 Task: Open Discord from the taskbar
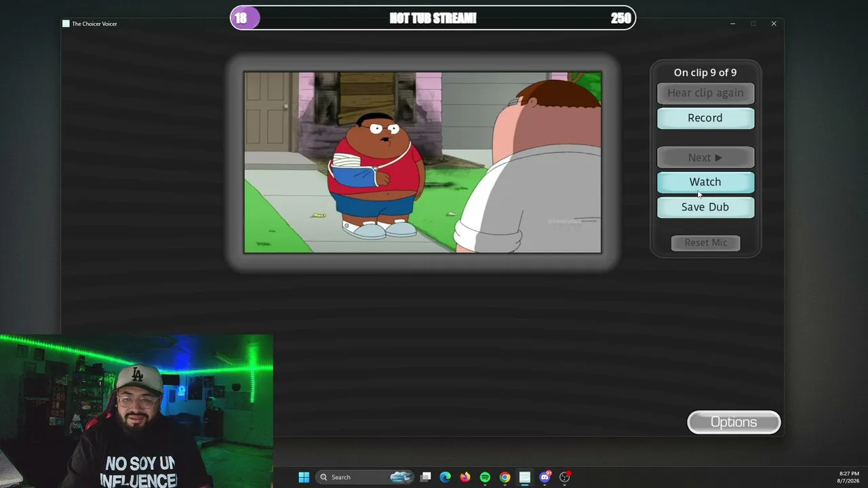[545, 477]
